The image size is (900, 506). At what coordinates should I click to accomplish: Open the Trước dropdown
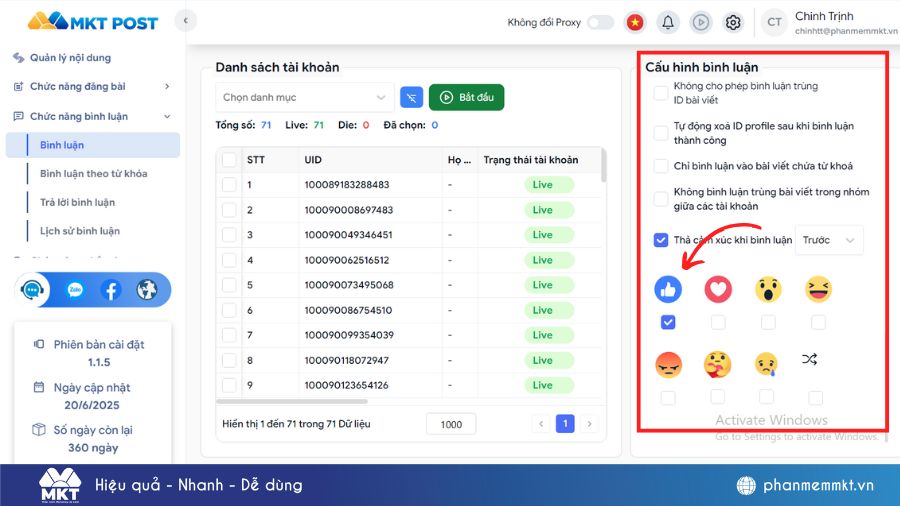829,240
